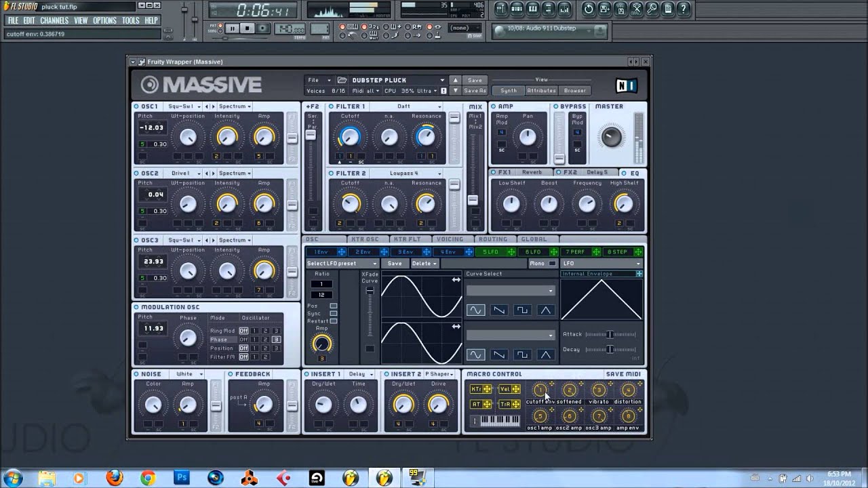Image resolution: width=868 pixels, height=488 pixels.
Task: Click the NI logo in Massive
Action: click(626, 85)
